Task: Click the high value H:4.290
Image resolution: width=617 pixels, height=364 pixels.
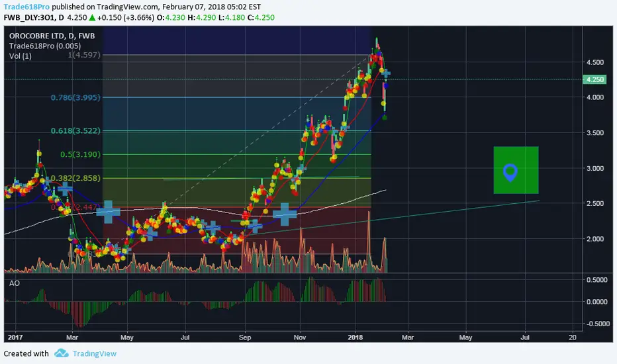Action: [x=201, y=17]
